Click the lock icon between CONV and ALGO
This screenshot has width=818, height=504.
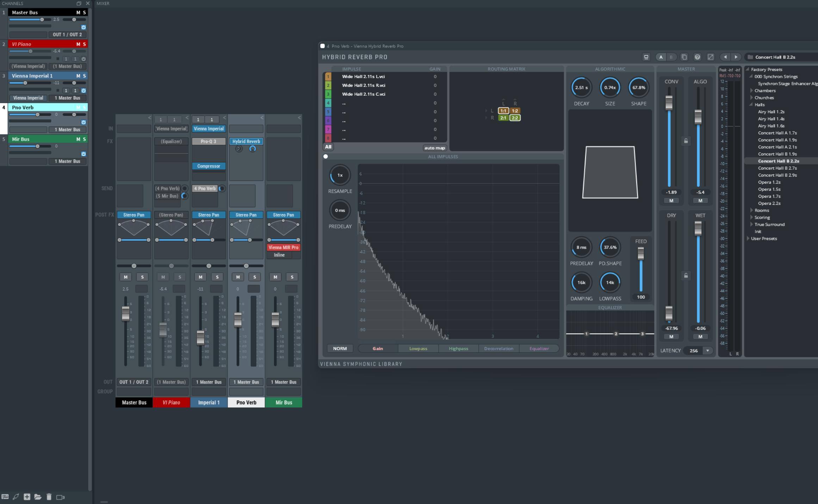pyautogui.click(x=686, y=141)
